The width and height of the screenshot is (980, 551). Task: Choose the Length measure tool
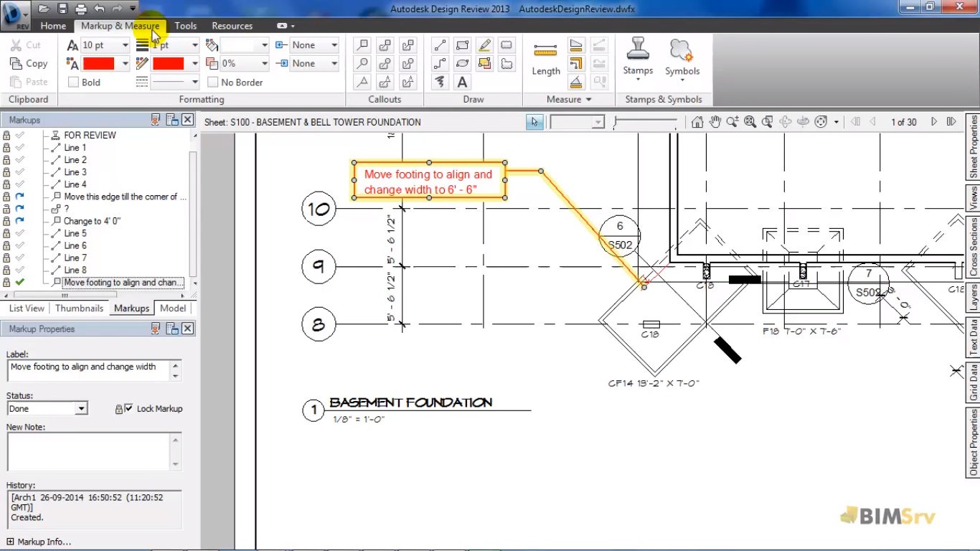(546, 58)
